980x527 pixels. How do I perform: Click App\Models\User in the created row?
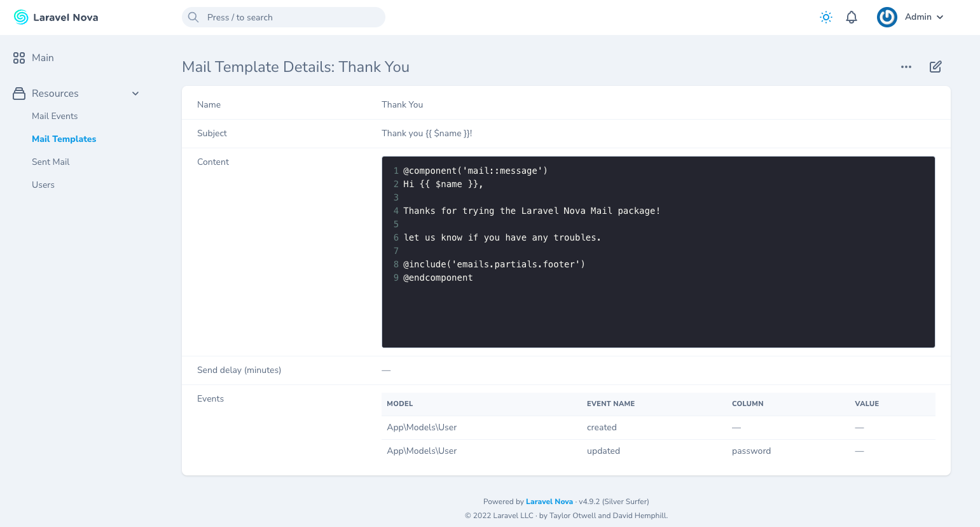tap(422, 427)
